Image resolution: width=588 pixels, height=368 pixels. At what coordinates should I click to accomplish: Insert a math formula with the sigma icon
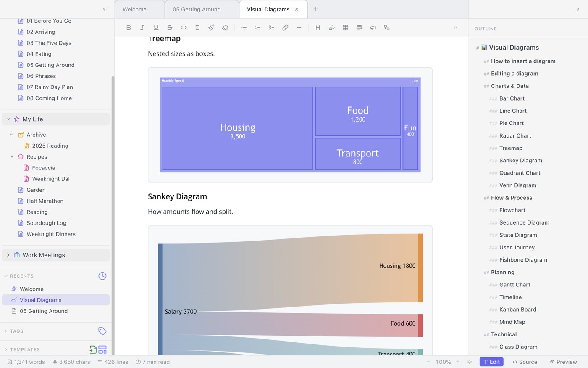click(x=197, y=28)
